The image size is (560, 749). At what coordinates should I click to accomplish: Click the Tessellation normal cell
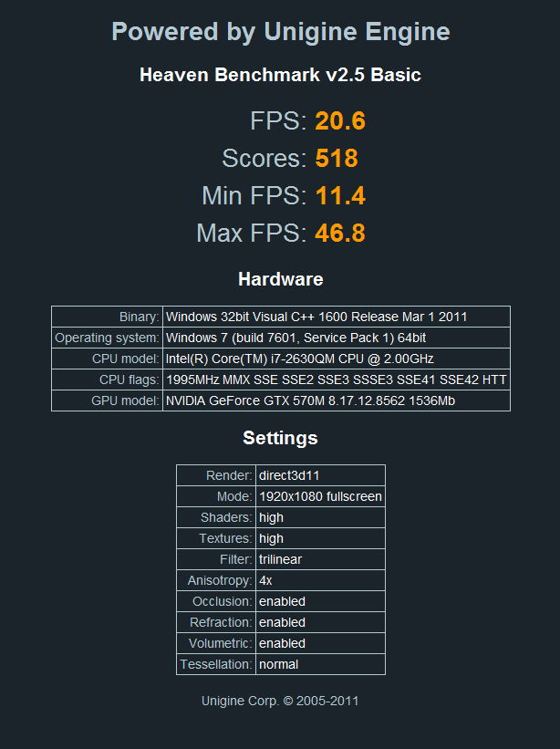320,664
